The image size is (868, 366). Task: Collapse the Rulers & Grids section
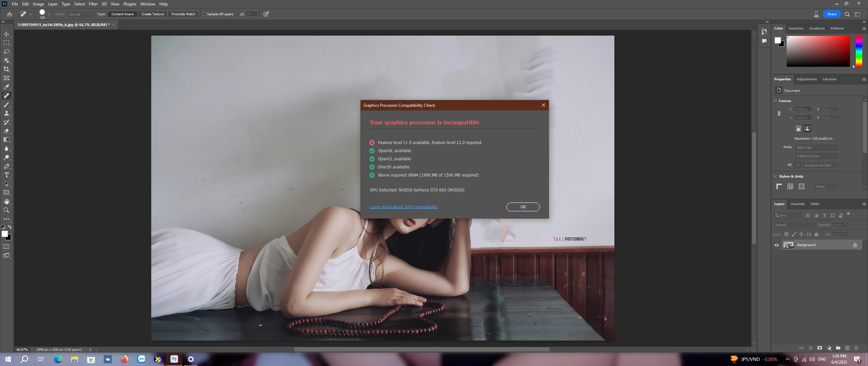[x=775, y=176]
